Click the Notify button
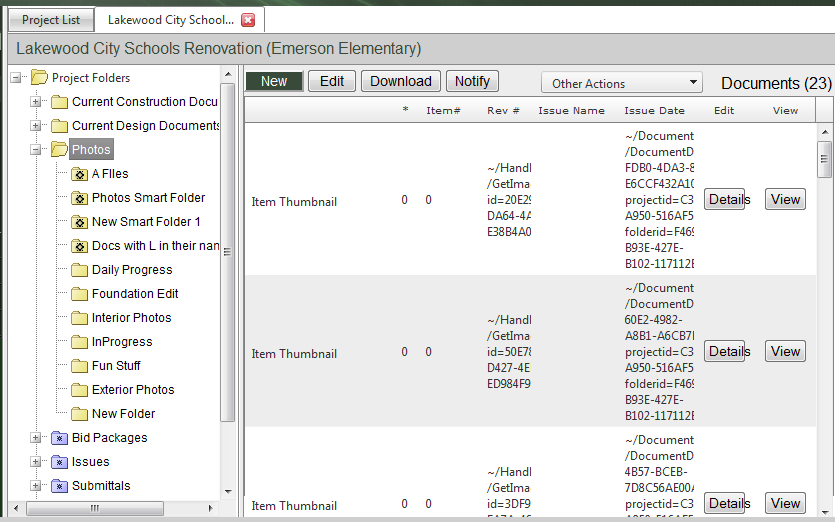Screen dimensions: 835x522 click(x=472, y=81)
